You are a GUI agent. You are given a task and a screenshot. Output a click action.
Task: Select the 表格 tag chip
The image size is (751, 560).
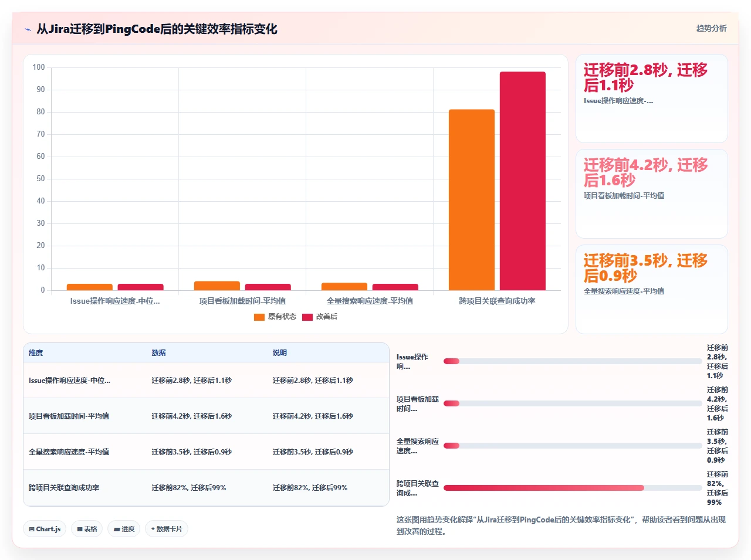(x=87, y=529)
